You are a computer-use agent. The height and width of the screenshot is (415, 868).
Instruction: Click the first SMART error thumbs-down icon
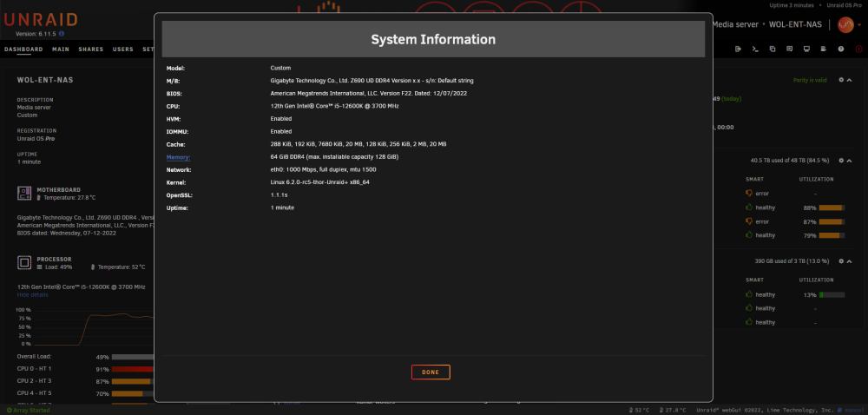point(749,194)
